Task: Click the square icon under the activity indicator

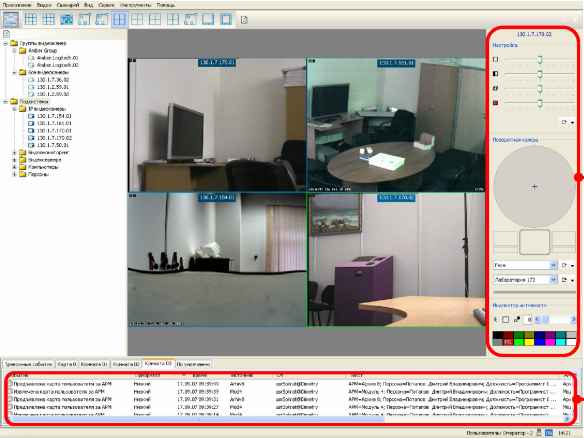Action: tap(506, 320)
